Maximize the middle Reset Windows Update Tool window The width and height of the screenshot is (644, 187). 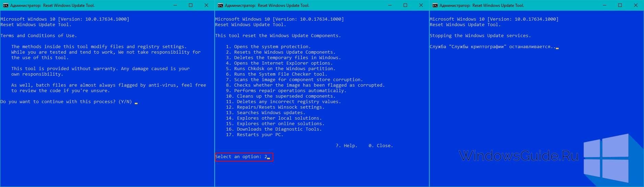405,5
